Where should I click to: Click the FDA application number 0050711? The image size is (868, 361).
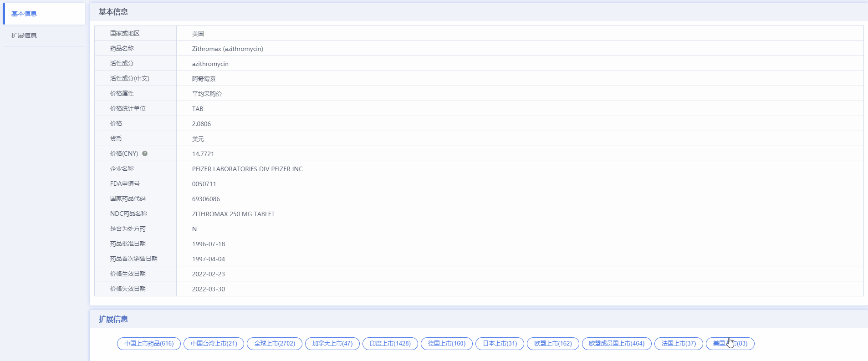click(x=204, y=184)
